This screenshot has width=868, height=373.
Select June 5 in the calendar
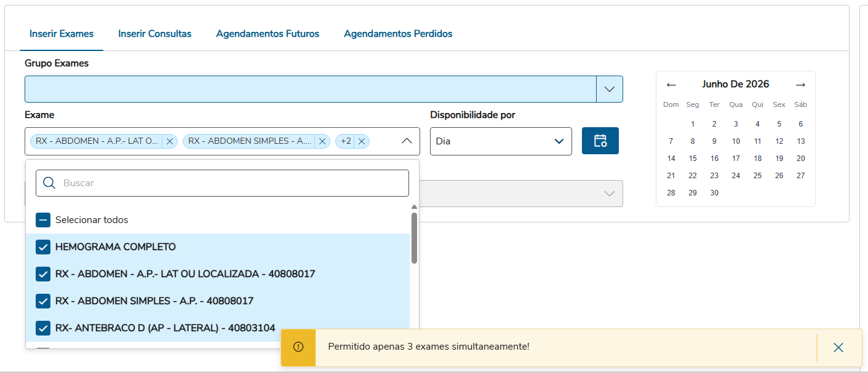(x=779, y=124)
